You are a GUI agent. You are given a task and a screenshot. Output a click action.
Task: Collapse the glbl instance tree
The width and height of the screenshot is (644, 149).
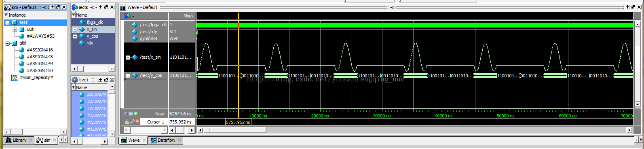point(7,43)
